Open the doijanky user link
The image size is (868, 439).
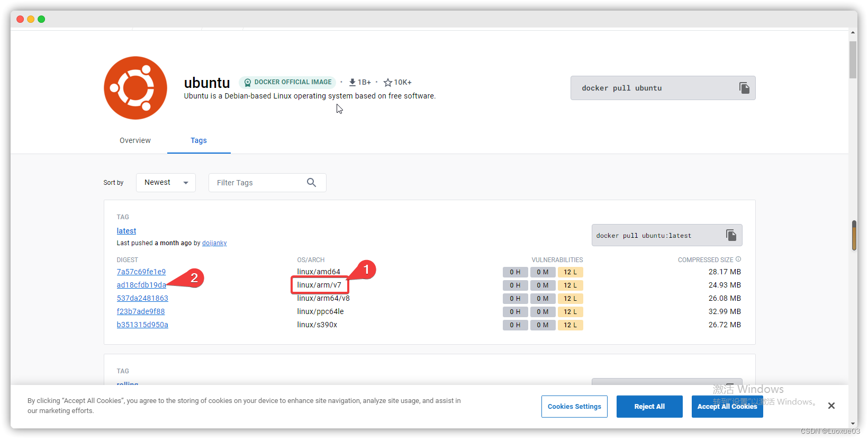[214, 243]
